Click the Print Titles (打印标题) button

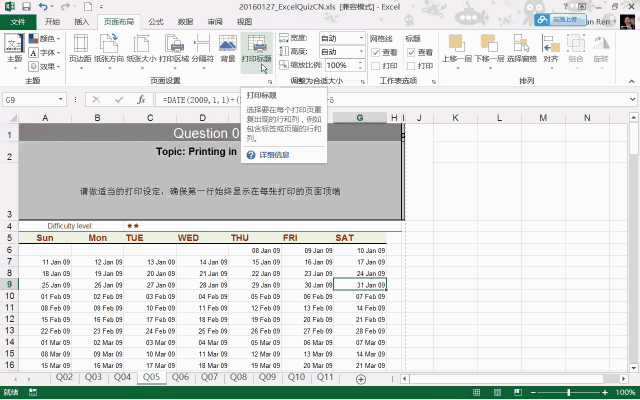pyautogui.click(x=256, y=49)
